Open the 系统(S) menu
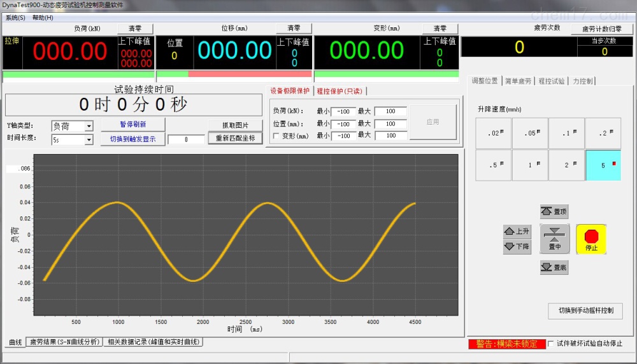The image size is (637, 364). pos(15,17)
